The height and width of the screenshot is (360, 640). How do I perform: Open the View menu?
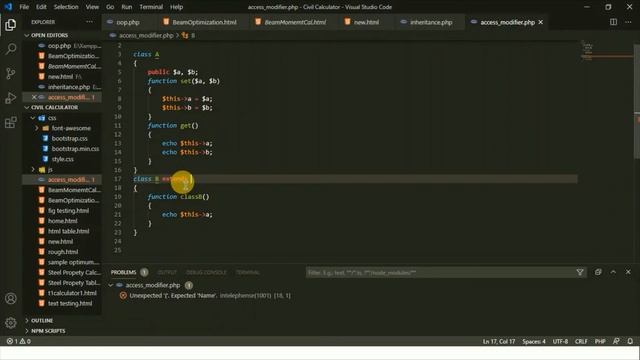coord(92,7)
